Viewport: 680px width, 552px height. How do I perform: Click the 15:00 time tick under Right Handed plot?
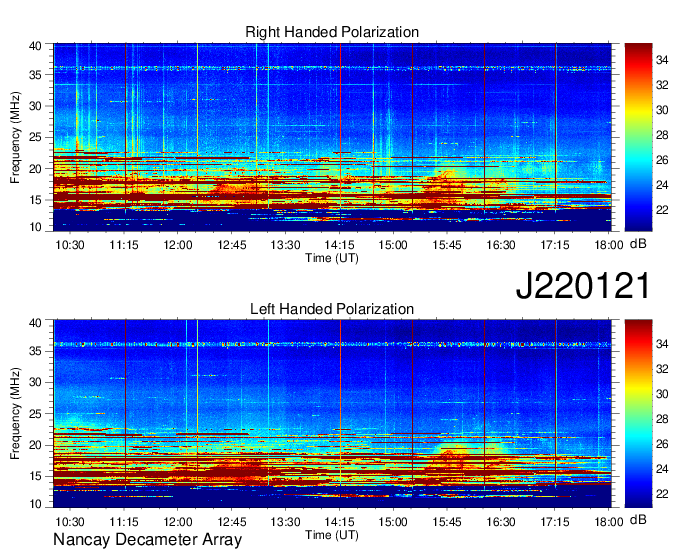[x=393, y=245]
